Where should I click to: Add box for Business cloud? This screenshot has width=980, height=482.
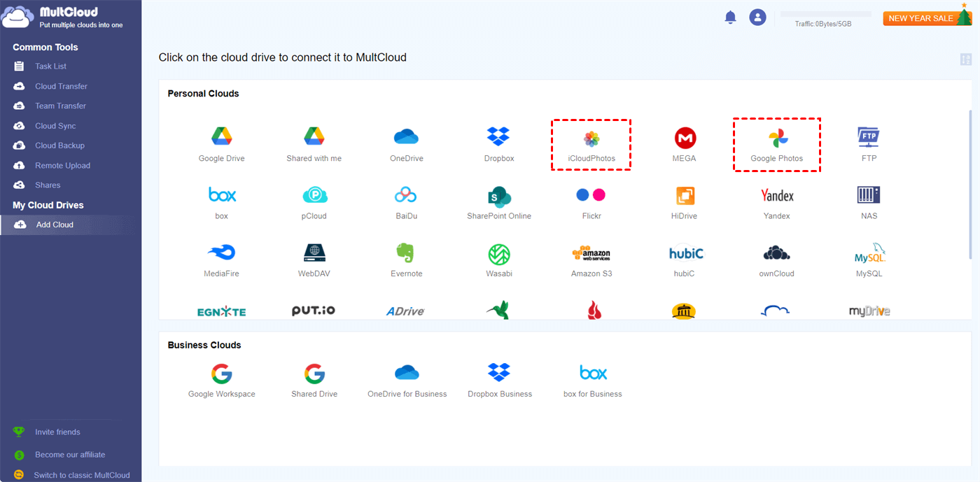pyautogui.click(x=592, y=381)
